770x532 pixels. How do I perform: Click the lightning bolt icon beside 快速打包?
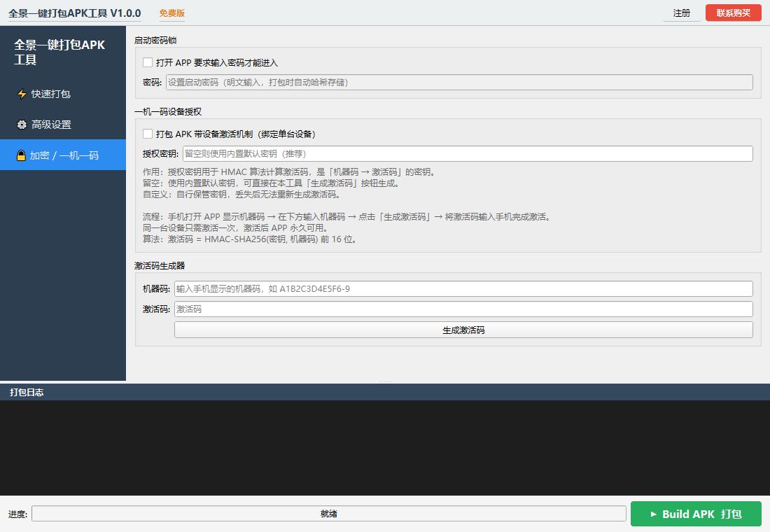pos(22,94)
